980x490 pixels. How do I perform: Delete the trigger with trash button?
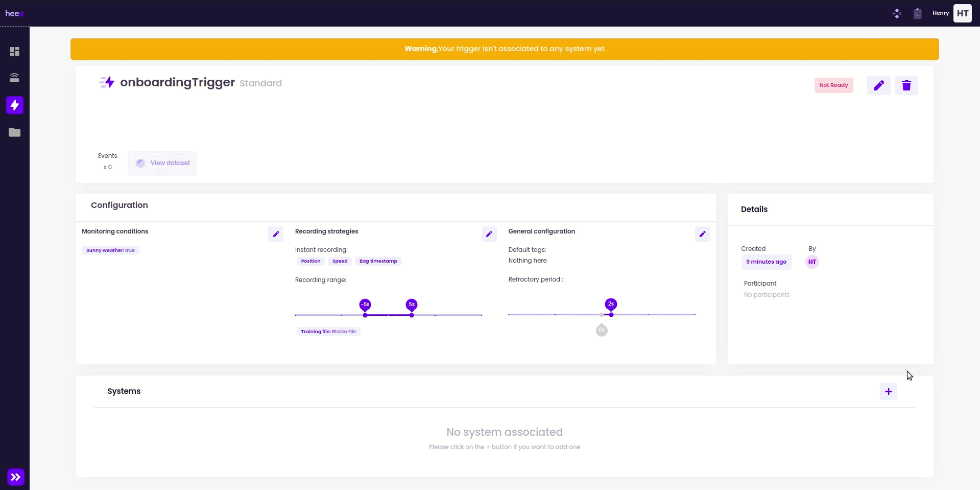pyautogui.click(x=906, y=85)
